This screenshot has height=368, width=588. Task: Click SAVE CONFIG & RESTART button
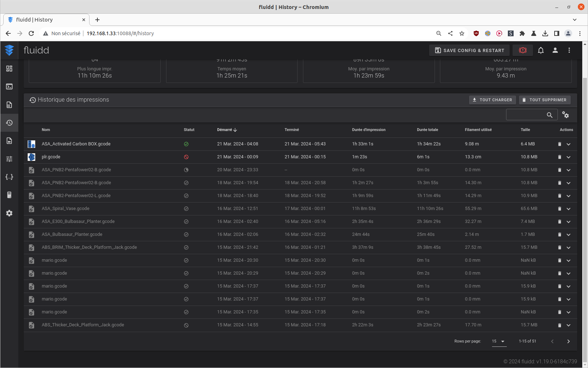(469, 50)
